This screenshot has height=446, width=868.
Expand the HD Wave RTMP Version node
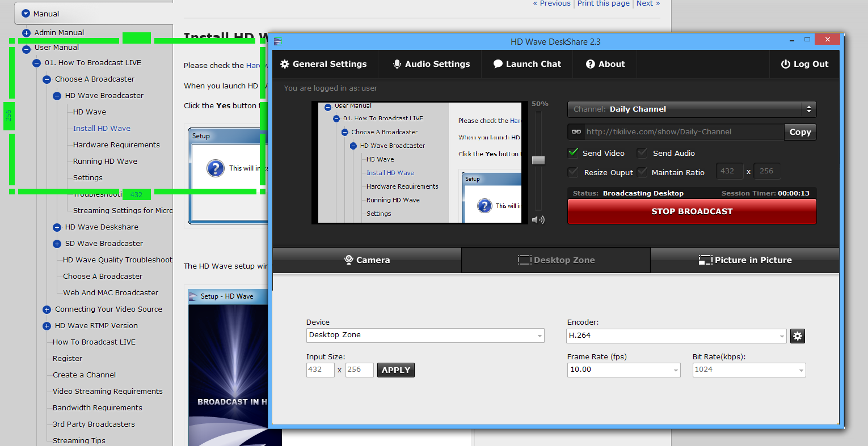click(x=47, y=326)
